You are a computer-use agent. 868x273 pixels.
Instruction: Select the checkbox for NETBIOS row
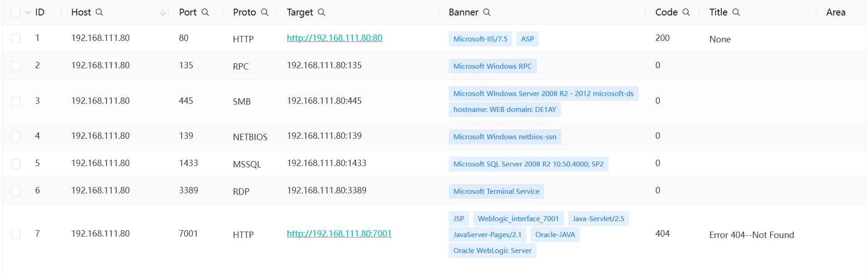click(x=15, y=136)
